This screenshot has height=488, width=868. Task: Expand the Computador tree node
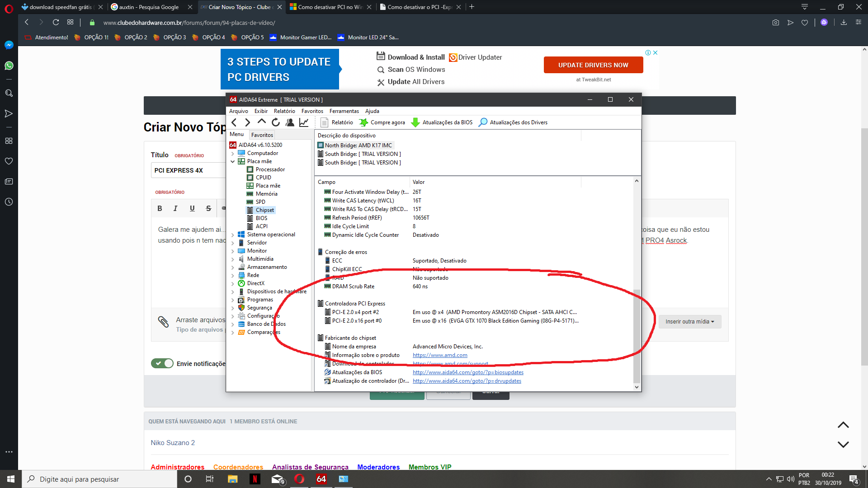pyautogui.click(x=233, y=153)
